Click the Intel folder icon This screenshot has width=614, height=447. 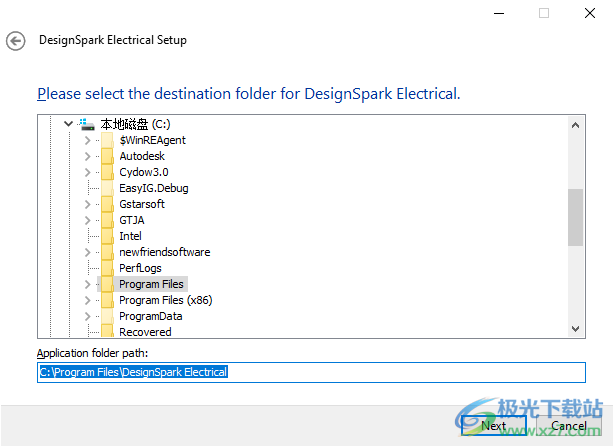107,236
